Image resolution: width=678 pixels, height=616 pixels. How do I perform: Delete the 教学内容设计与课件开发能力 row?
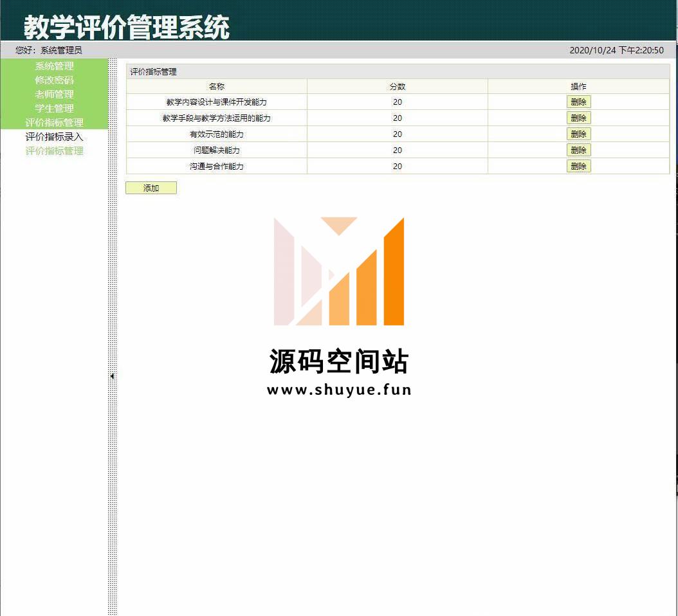pos(578,102)
